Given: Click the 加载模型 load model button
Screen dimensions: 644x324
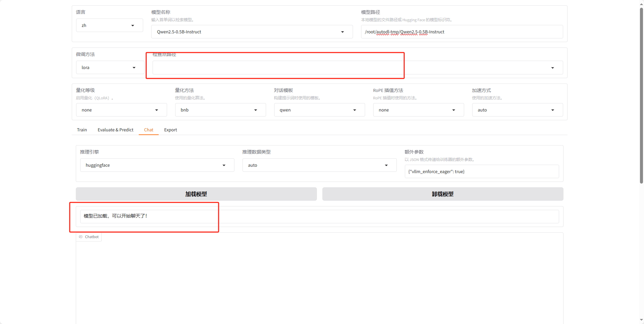Looking at the screenshot, I should click(196, 194).
